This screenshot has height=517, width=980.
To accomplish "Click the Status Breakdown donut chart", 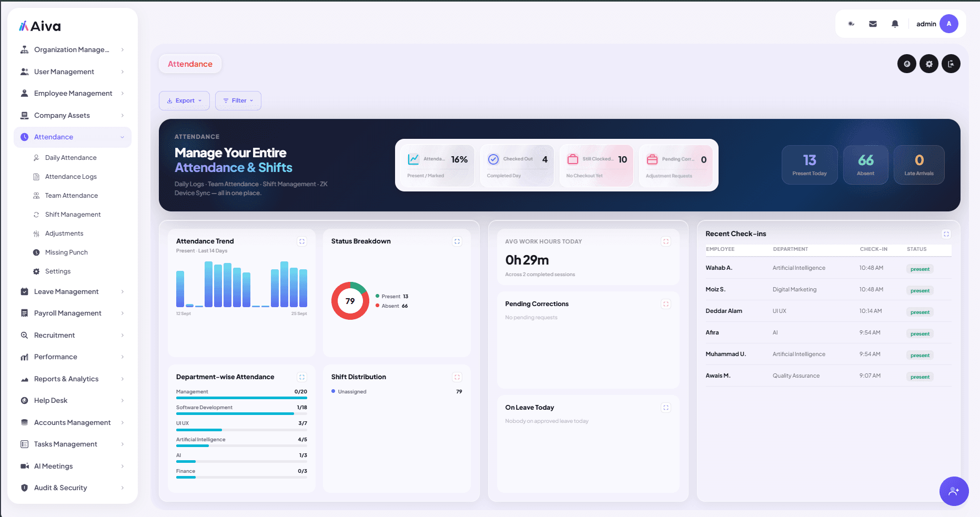I will click(x=350, y=301).
